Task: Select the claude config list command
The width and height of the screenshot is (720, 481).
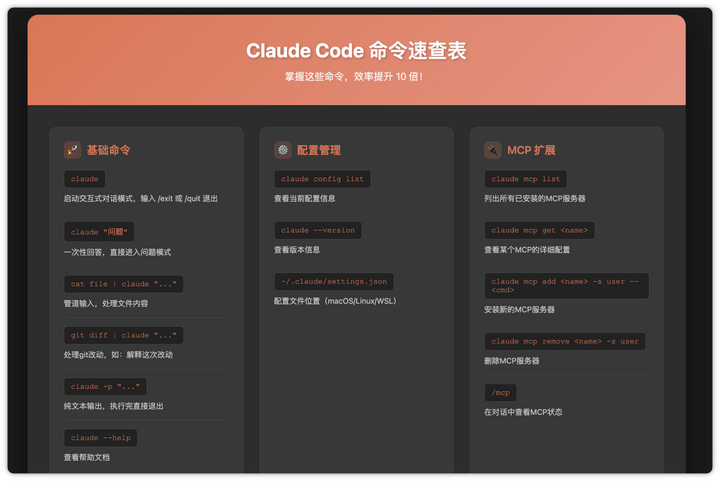Action: [322, 179]
